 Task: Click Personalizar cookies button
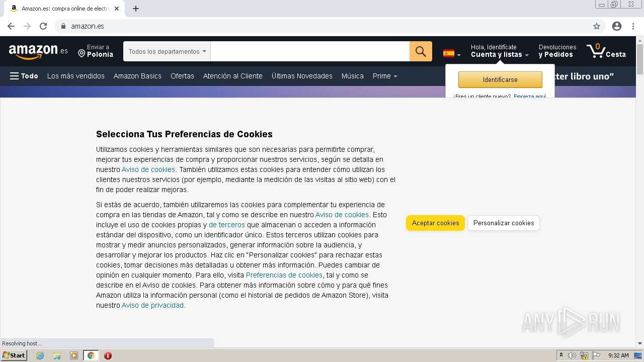pos(504,223)
